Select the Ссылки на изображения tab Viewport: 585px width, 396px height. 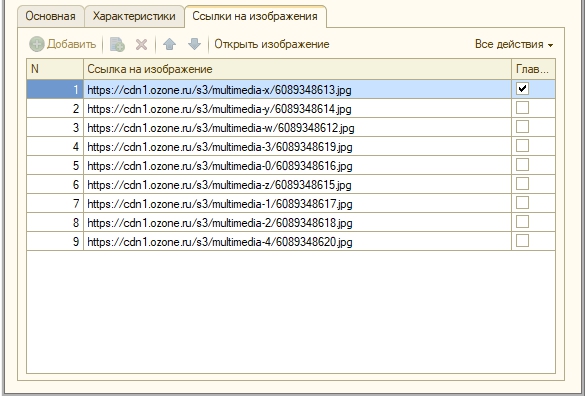[x=255, y=16]
